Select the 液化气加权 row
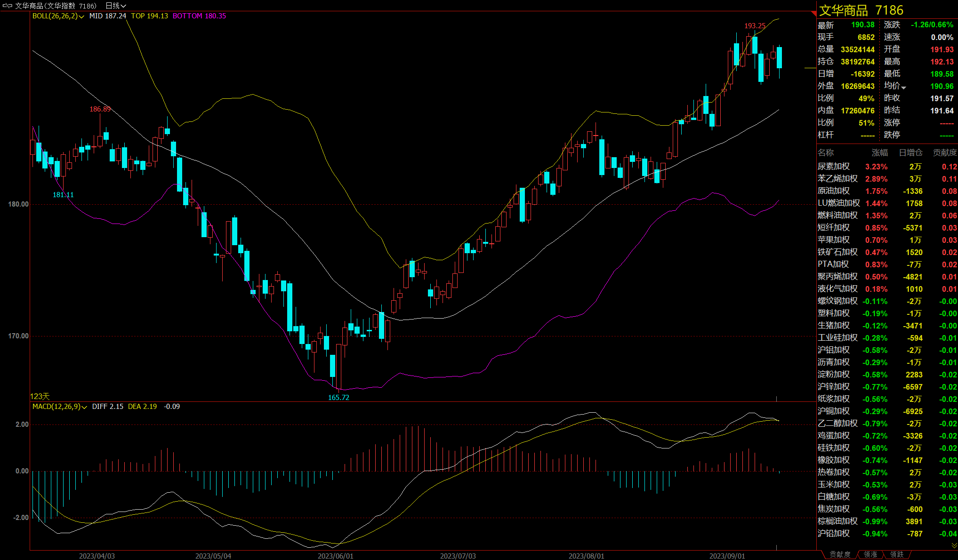This screenshot has width=958, height=560. click(x=887, y=289)
